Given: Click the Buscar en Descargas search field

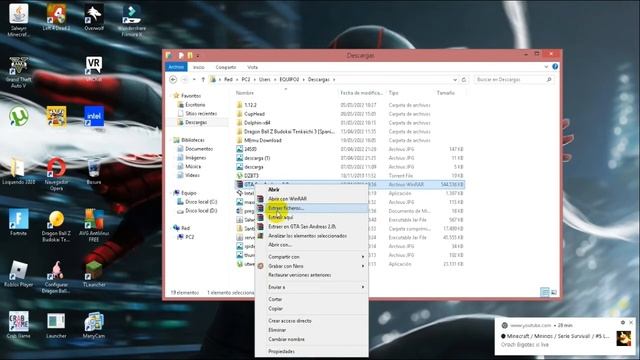Looking at the screenshot, I should (513, 80).
